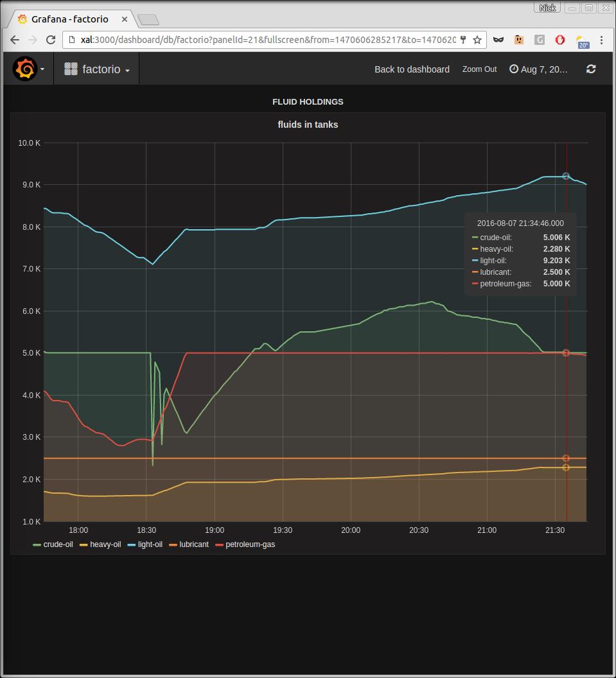Expand the caret beside Grafana logo
Image resolution: width=616 pixels, height=678 pixels.
42,69
